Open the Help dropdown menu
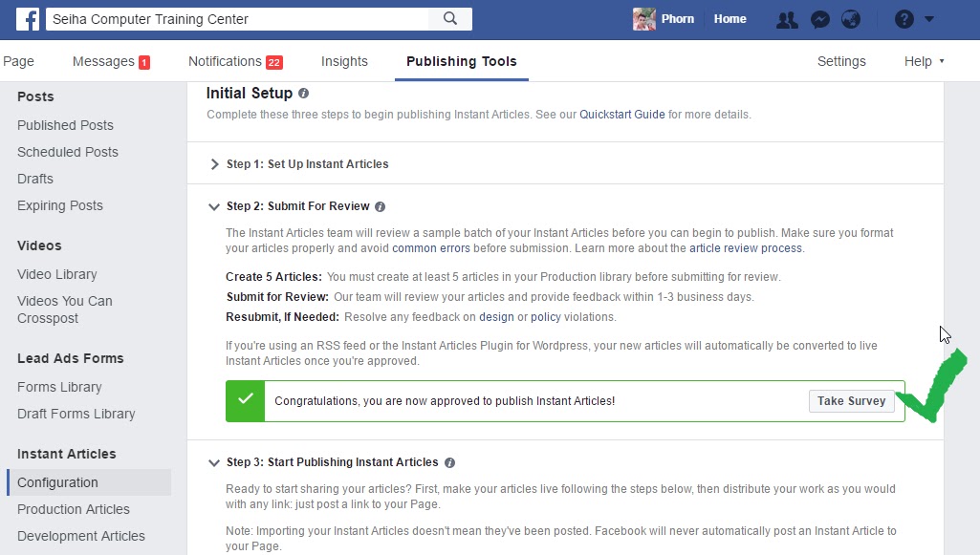 pos(924,61)
